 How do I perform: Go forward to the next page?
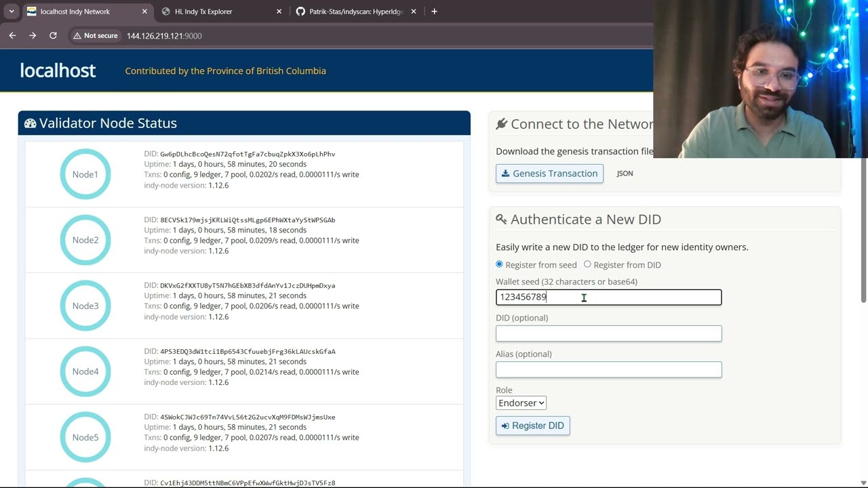tap(33, 36)
